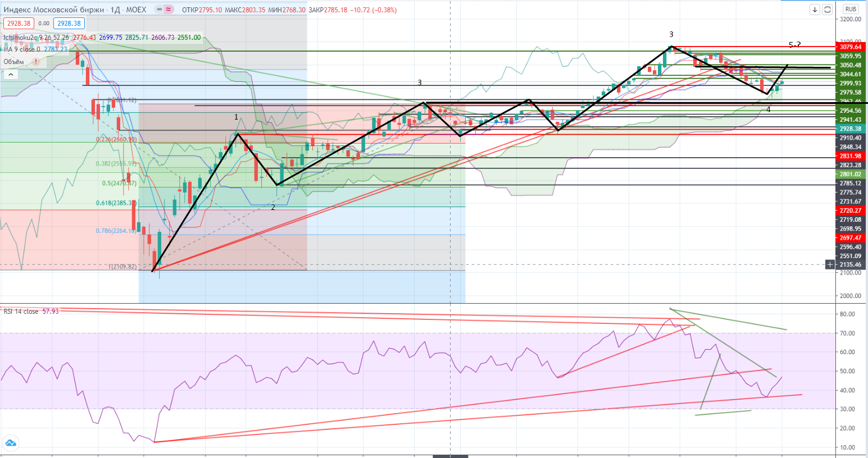Click the 2135.46 crosshair price label
Image resolution: width=868 pixels, height=458 pixels.
click(x=851, y=265)
